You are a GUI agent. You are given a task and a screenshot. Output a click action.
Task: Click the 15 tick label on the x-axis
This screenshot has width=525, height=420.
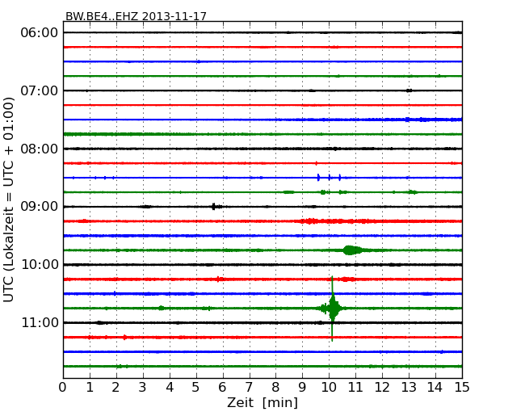(462, 388)
